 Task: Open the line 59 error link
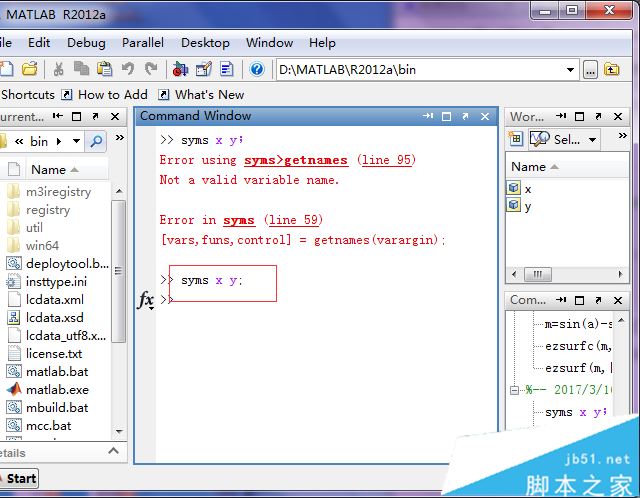tap(293, 220)
